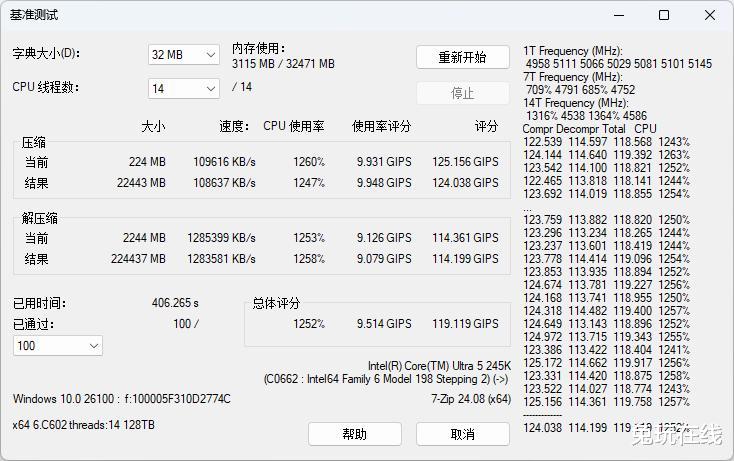Click the 基准测试 title bar text
This screenshot has width=734, height=461.
(x=34, y=15)
